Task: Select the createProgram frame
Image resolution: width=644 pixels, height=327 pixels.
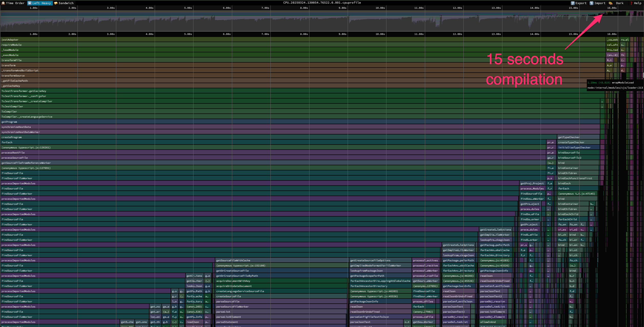Action: click(x=12, y=137)
